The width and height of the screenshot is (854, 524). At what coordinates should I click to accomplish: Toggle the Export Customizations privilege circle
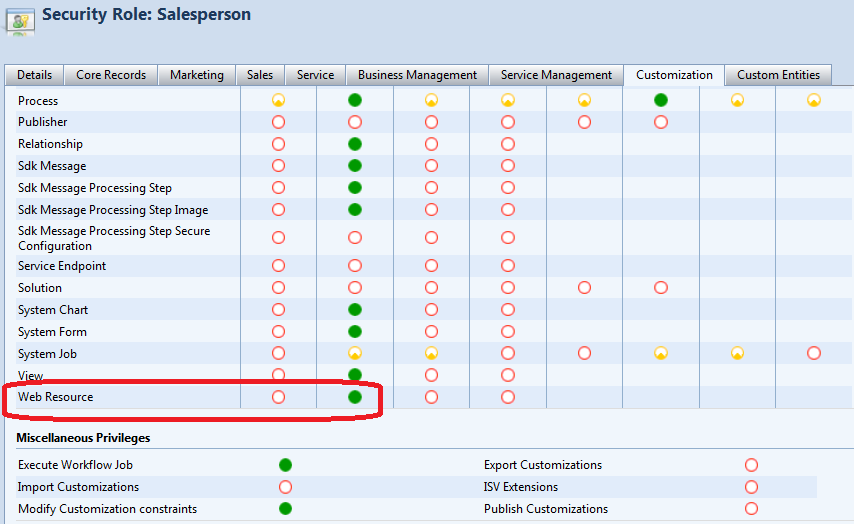click(x=751, y=465)
